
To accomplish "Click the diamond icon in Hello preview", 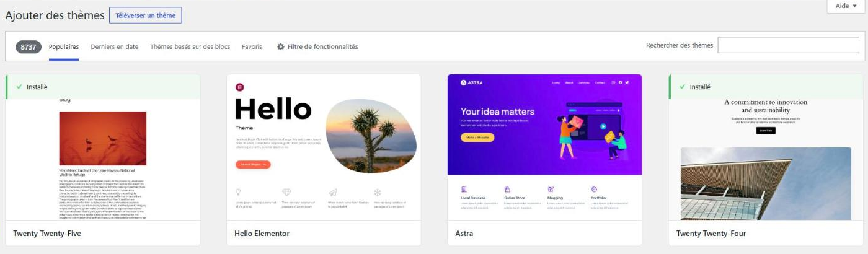I will point(286,192).
